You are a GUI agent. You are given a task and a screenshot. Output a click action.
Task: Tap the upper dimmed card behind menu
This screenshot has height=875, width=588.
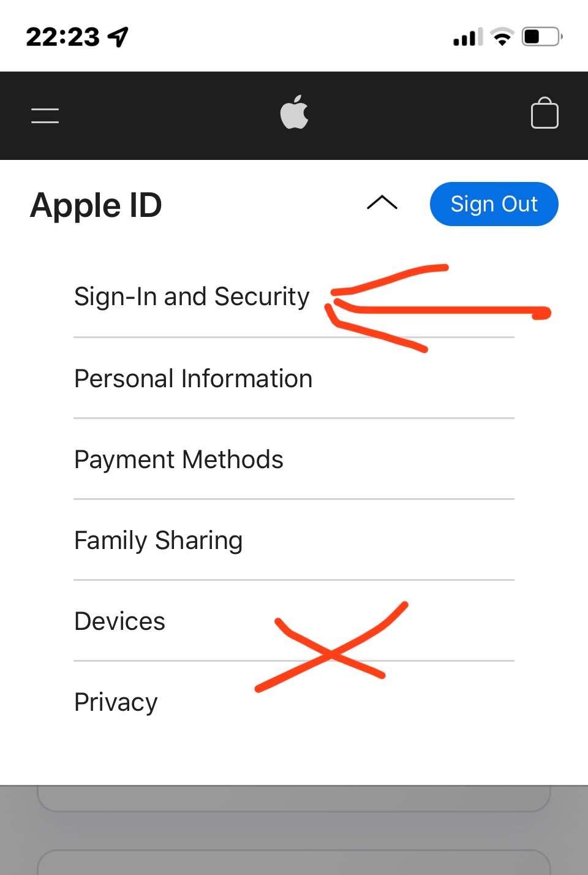[294, 799]
